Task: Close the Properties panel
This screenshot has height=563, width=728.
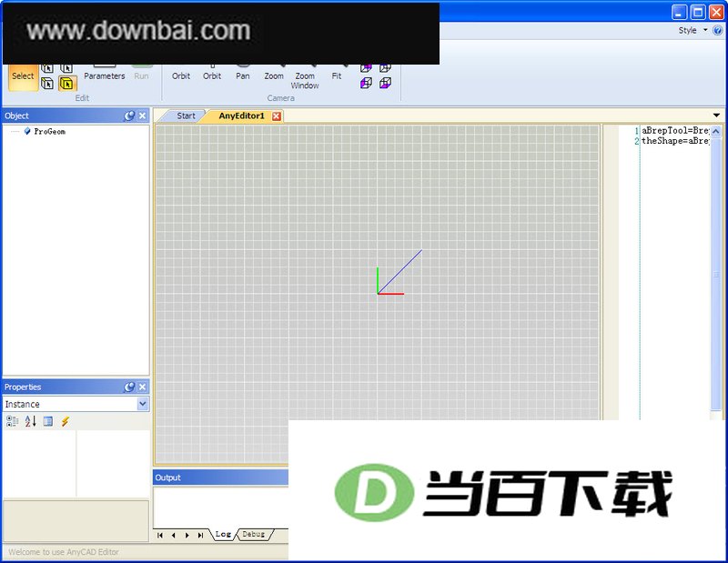Action: click(x=143, y=387)
